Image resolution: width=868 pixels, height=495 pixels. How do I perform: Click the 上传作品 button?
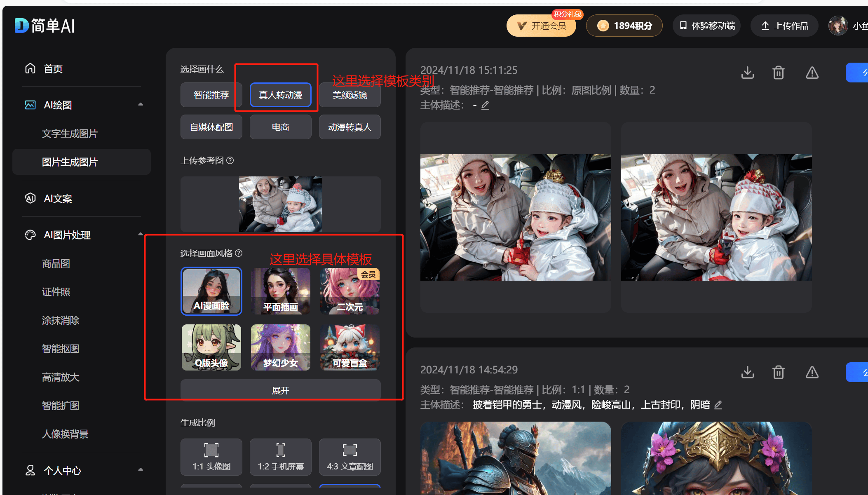tap(784, 26)
